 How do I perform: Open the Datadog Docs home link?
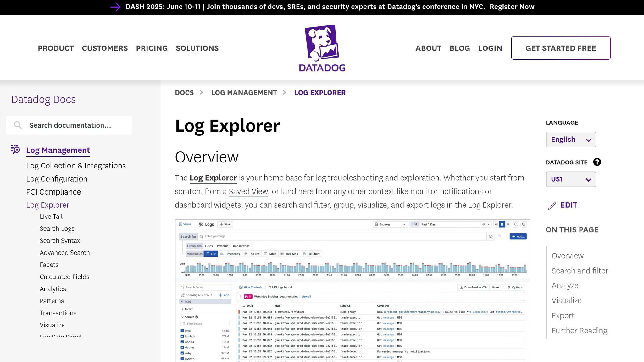point(43,99)
